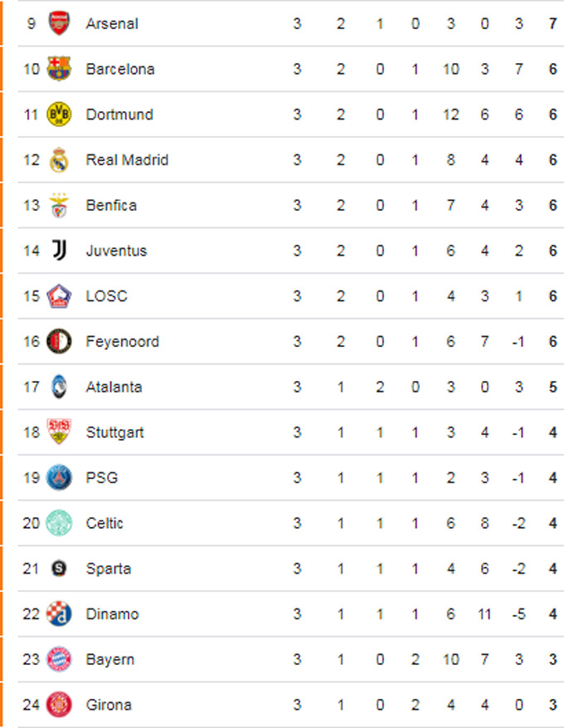Open the Dinamo team link
This screenshot has width=564, height=728.
pos(112,613)
